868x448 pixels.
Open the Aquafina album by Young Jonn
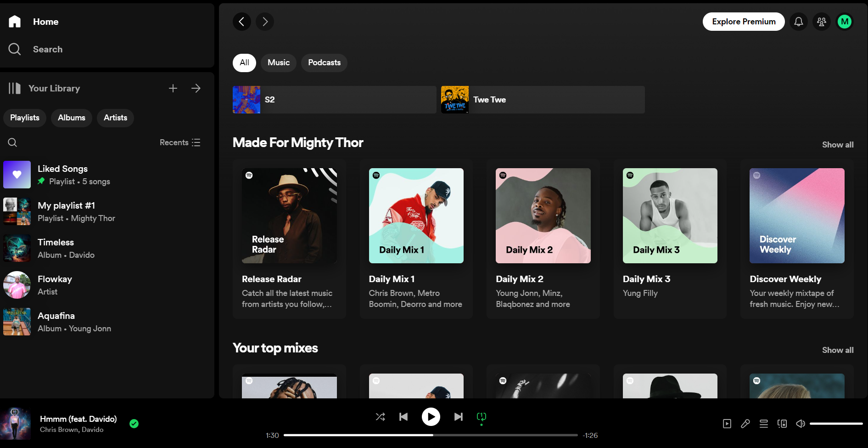point(107,322)
